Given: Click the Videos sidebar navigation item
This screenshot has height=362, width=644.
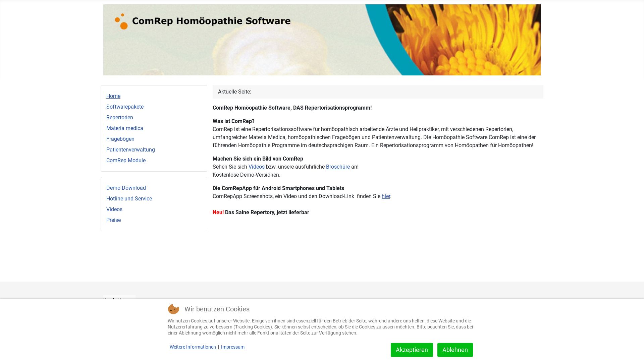Looking at the screenshot, I should 114,209.
